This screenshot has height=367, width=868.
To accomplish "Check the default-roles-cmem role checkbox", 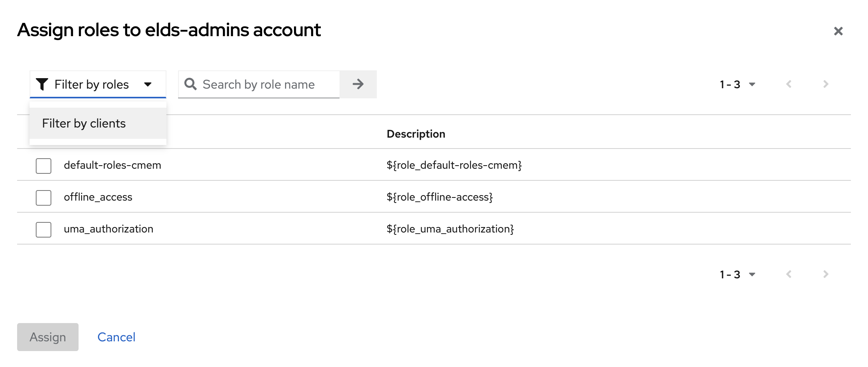I will click(x=44, y=166).
